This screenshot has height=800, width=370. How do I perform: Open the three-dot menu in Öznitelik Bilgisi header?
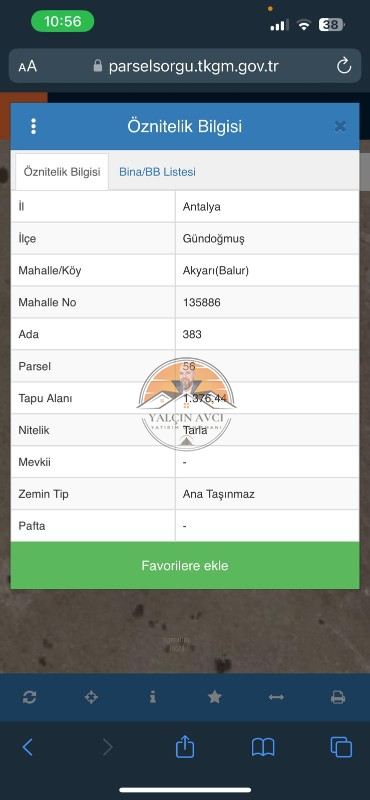(x=33, y=126)
